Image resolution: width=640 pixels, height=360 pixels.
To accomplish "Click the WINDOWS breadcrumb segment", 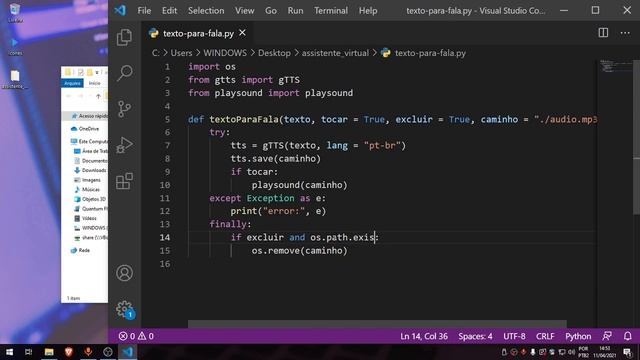I will coord(225,53).
